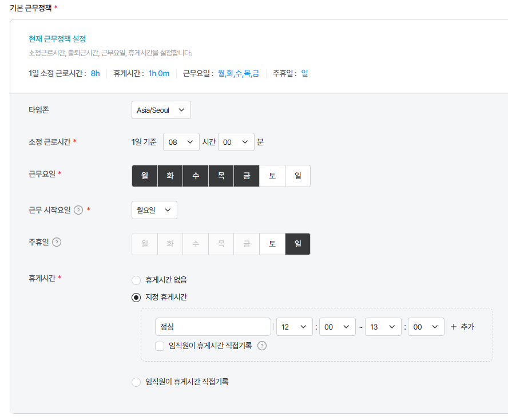Click the 현재 근무정책 설정 heading link
508x420 pixels.
57,39
